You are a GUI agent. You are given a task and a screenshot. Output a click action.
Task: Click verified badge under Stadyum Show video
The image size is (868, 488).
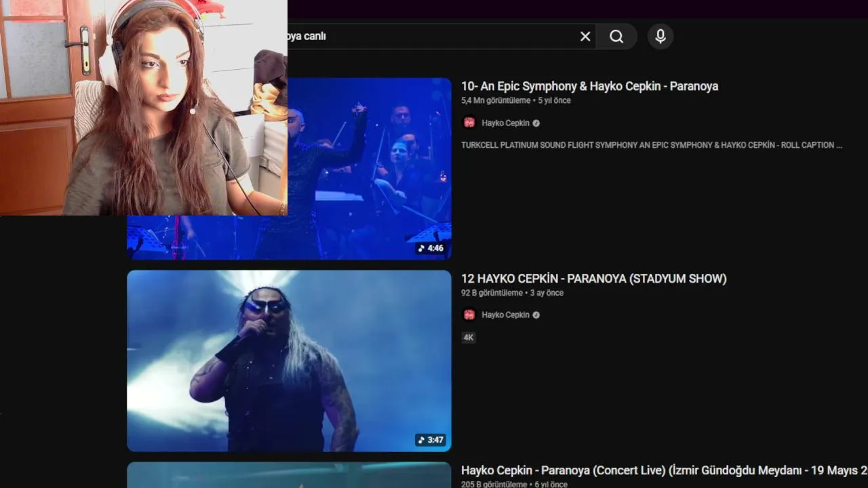click(536, 315)
